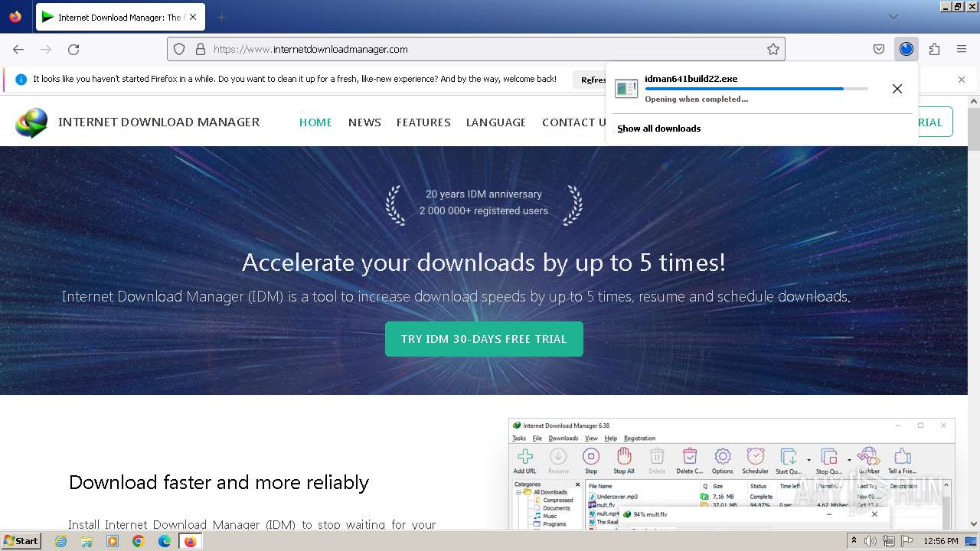Click "20 years IDM anniversary" text
The width and height of the screenshot is (980, 551).
[x=484, y=194]
